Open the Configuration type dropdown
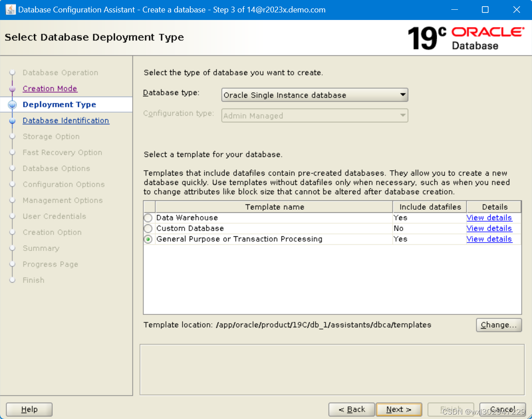Viewport: 532px width, 419px height. [315, 116]
